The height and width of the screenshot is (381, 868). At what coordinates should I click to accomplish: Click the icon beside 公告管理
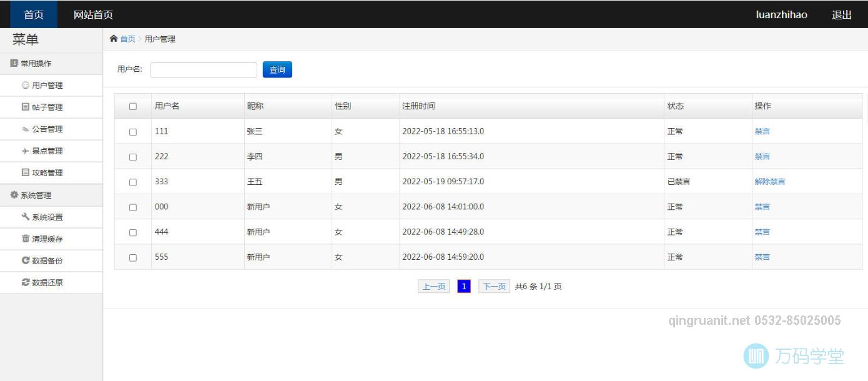pyautogui.click(x=26, y=129)
